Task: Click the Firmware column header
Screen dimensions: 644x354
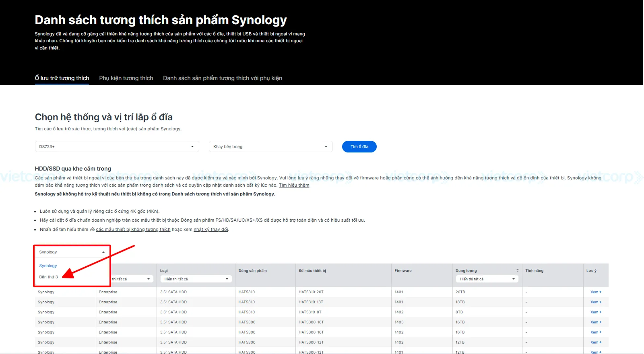Action: (403, 271)
